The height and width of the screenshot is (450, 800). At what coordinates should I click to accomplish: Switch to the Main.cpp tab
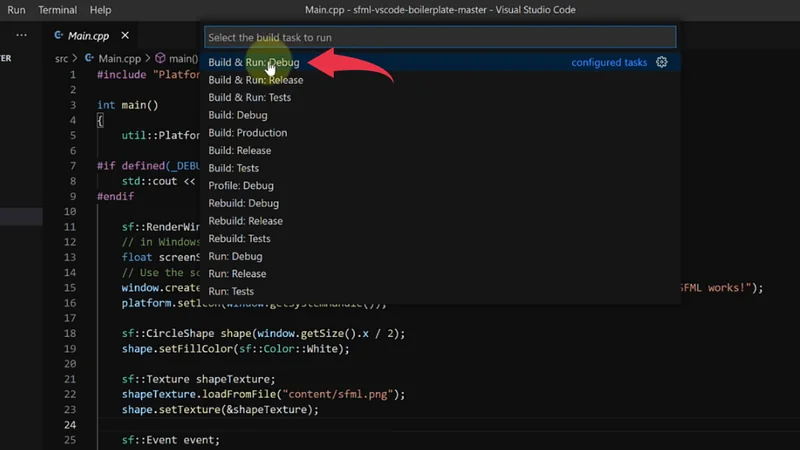tap(88, 36)
